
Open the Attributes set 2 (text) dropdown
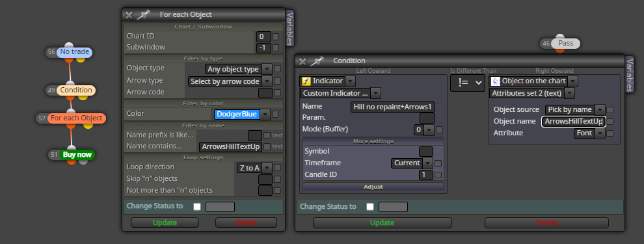tap(569, 93)
